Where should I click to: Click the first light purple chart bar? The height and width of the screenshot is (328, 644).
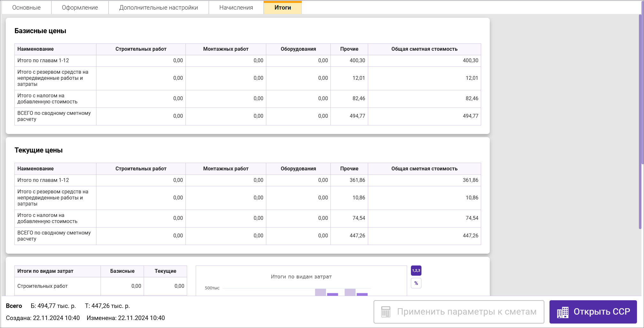pos(320,292)
